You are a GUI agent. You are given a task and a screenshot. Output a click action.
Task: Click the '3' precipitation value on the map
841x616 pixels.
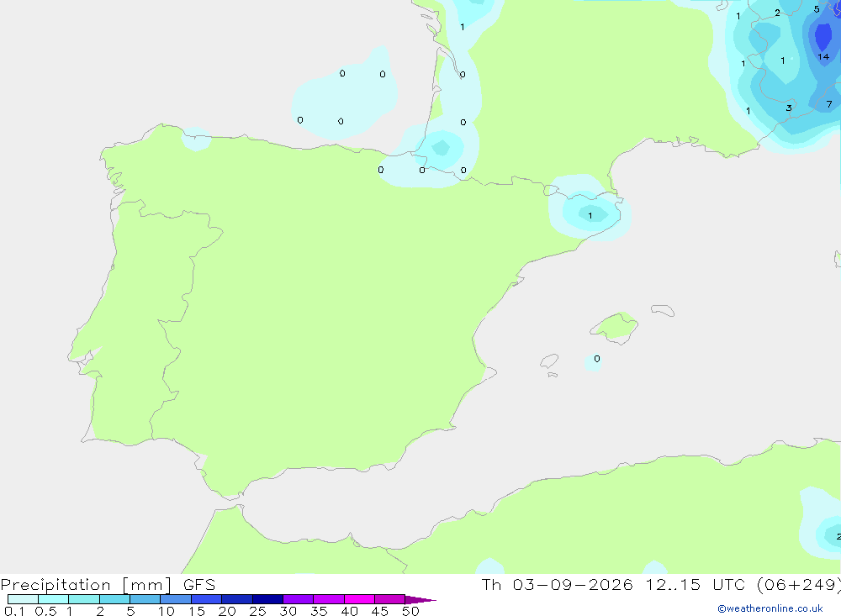(789, 108)
